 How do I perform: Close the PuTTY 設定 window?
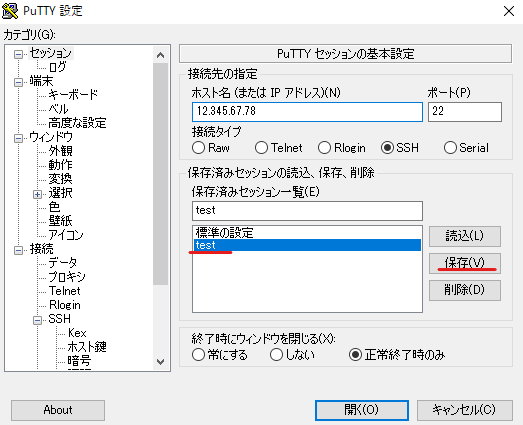pos(509,11)
